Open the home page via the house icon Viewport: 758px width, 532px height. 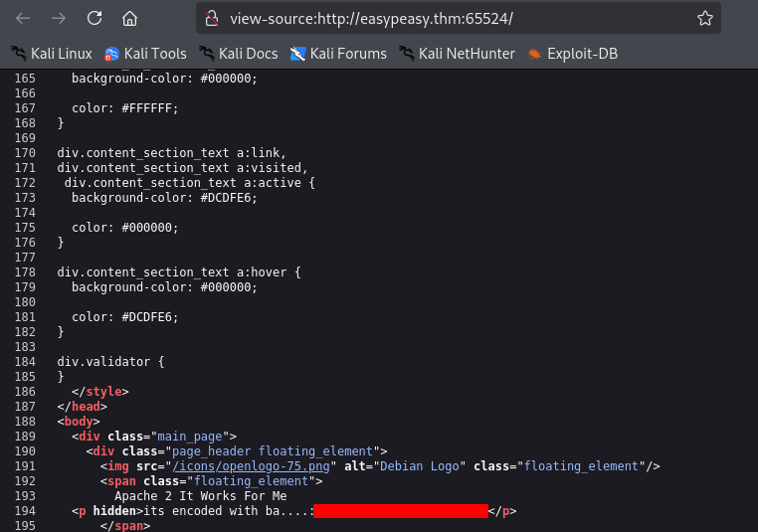tap(129, 18)
